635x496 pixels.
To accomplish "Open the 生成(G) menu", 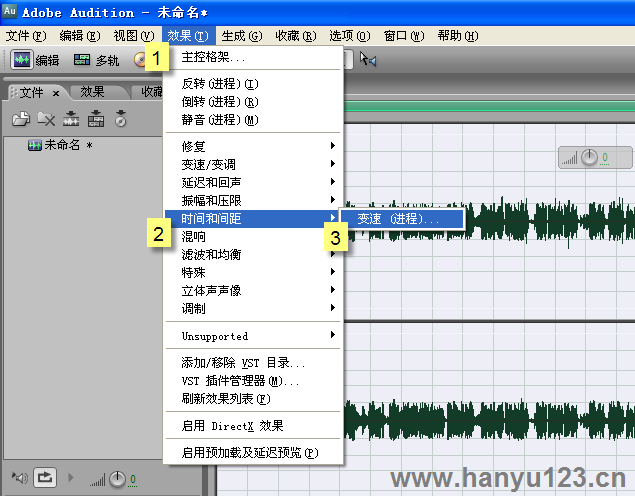I will click(x=242, y=36).
